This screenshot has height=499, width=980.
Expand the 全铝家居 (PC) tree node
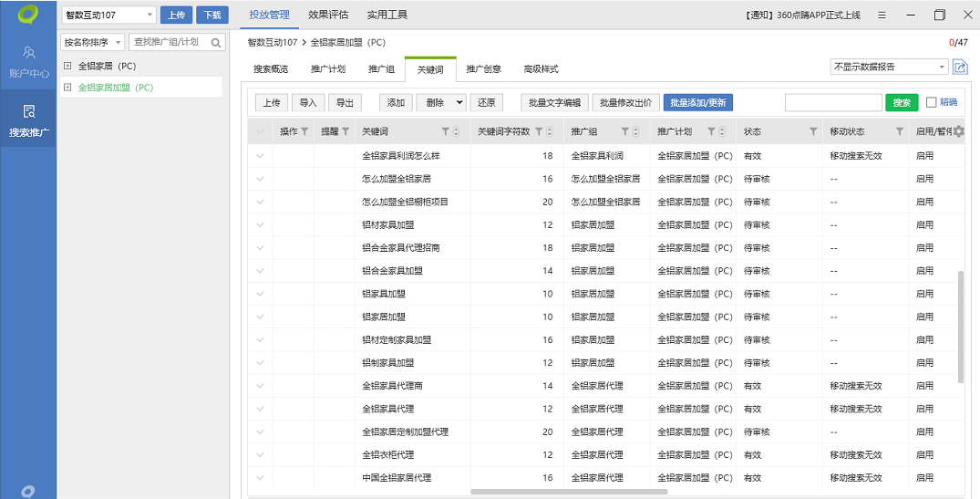tap(67, 66)
